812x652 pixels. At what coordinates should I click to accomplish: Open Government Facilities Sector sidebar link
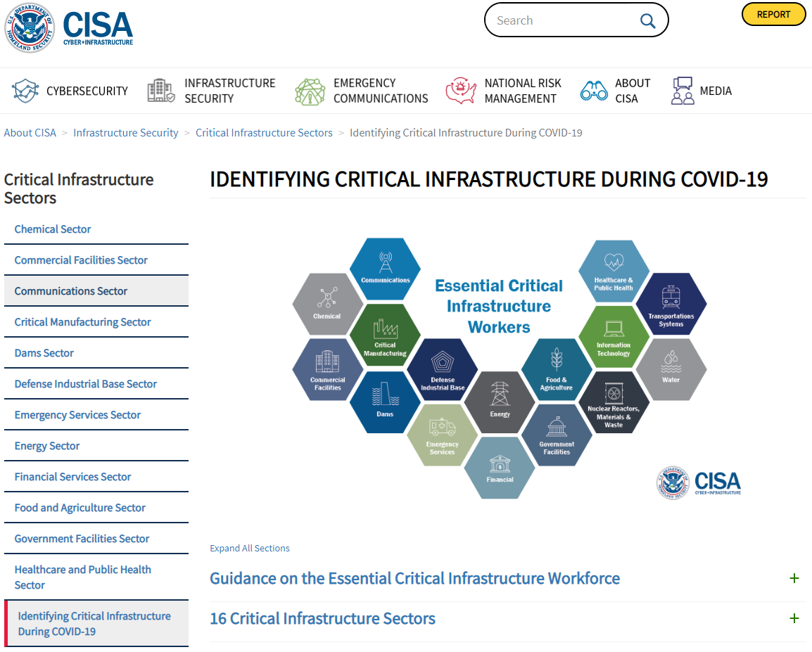tap(82, 539)
